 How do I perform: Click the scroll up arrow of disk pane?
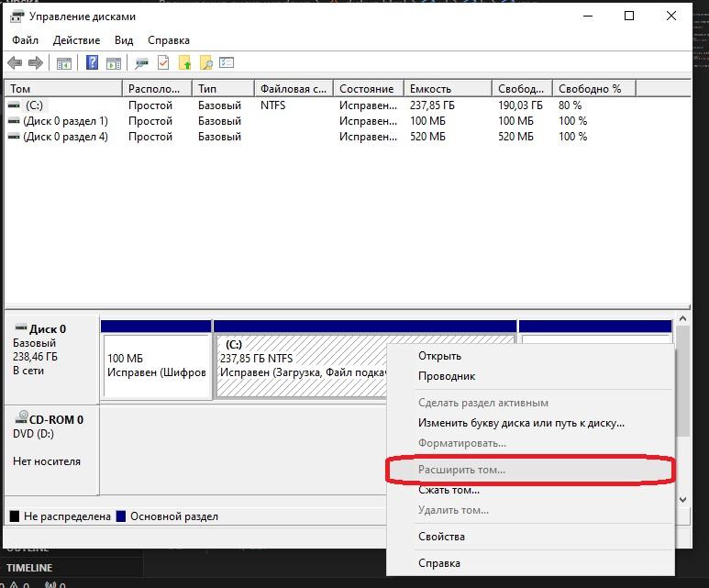tap(682, 319)
